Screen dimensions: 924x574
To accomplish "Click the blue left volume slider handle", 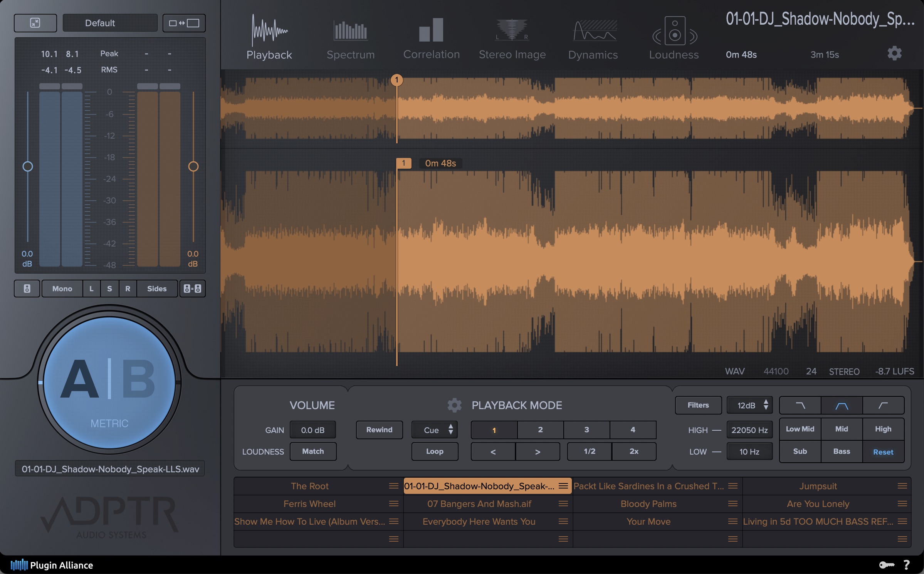I will click(x=28, y=166).
